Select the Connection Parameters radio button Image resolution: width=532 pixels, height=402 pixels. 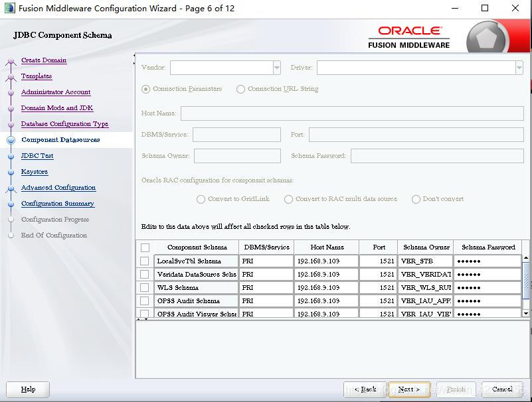pyautogui.click(x=145, y=89)
